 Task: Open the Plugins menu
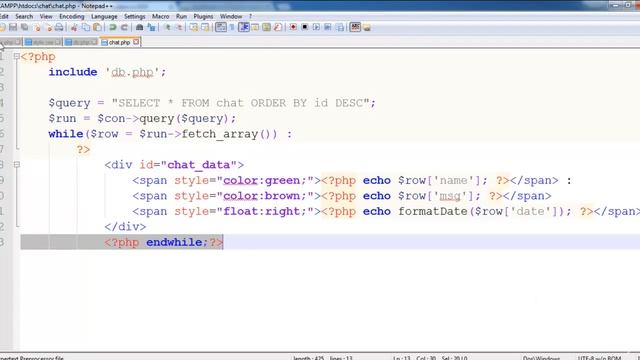(x=203, y=16)
